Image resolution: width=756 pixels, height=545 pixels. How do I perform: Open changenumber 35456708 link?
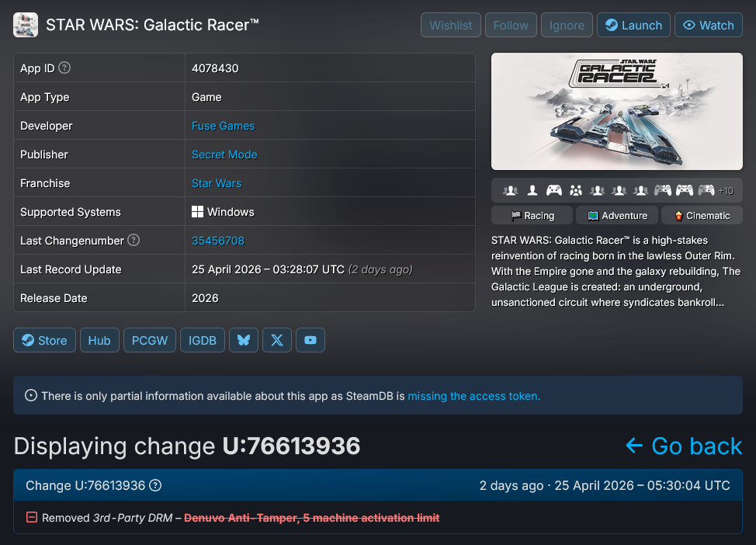pyautogui.click(x=218, y=241)
